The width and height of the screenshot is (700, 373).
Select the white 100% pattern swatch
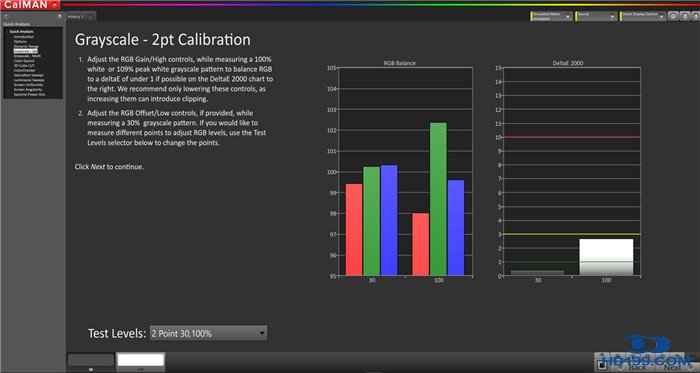tap(141, 360)
